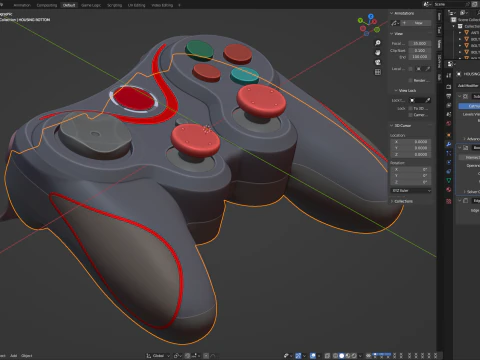Enable the Render Region checkbox

(411, 80)
